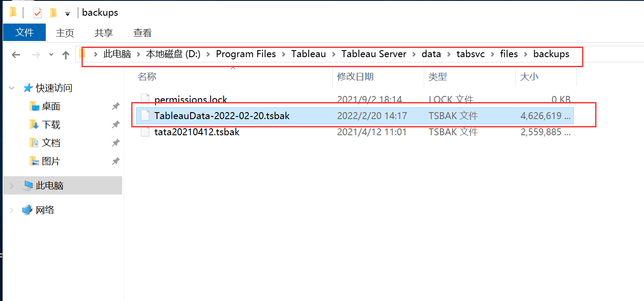The image size is (644, 301).
Task: Select the tata20210412.tsbak file
Action: [x=197, y=132]
